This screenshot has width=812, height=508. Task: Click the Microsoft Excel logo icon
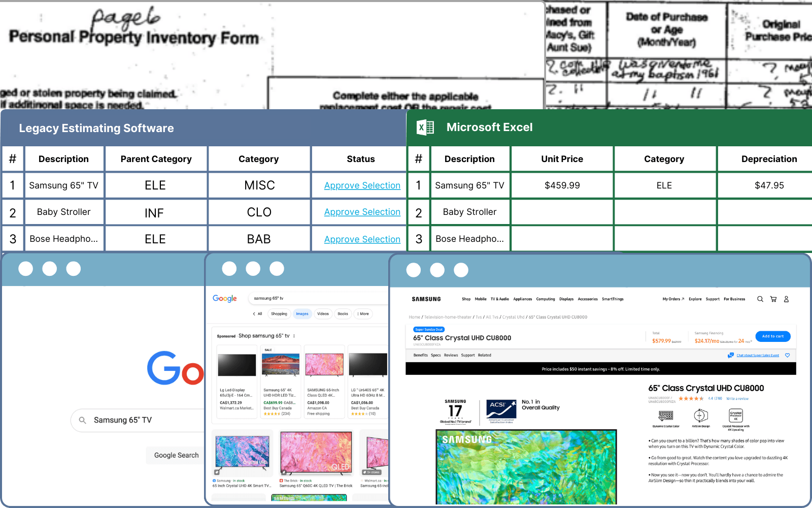point(425,127)
